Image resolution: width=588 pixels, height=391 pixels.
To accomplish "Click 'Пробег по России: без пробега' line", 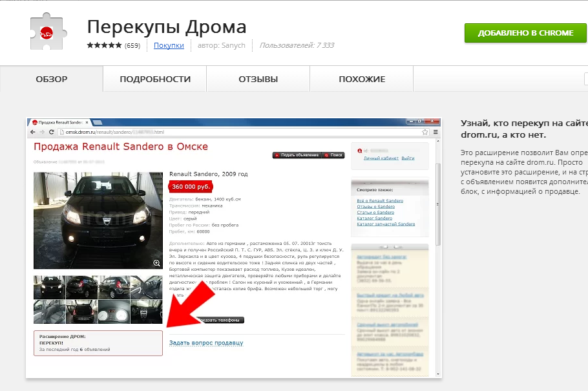I will (204, 225).
